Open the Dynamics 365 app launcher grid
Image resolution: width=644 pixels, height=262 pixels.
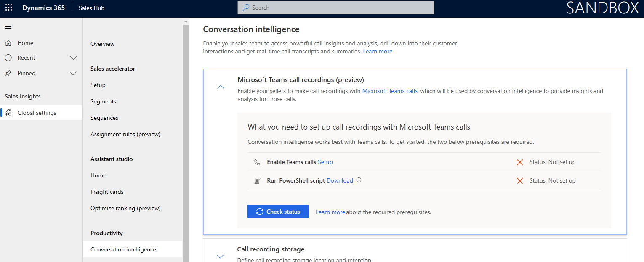[8, 8]
